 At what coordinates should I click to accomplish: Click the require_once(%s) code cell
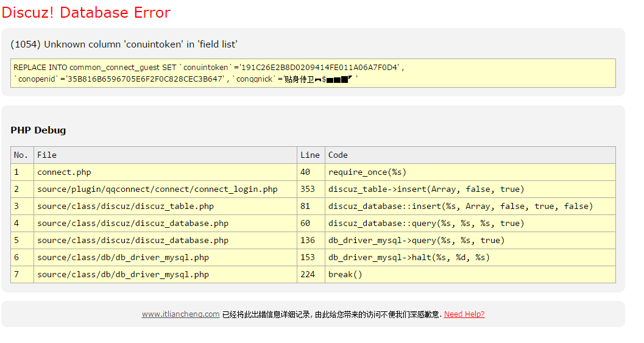click(x=367, y=172)
